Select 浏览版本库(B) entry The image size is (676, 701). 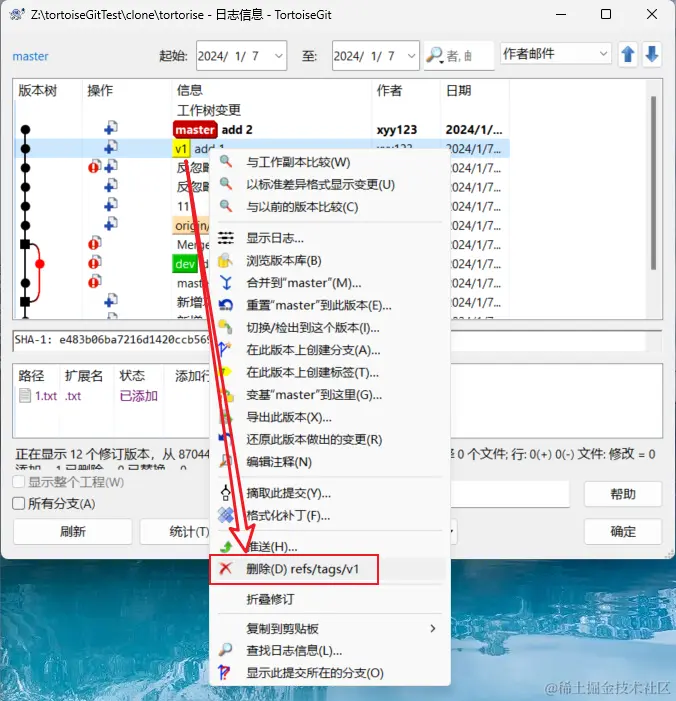(x=330, y=260)
